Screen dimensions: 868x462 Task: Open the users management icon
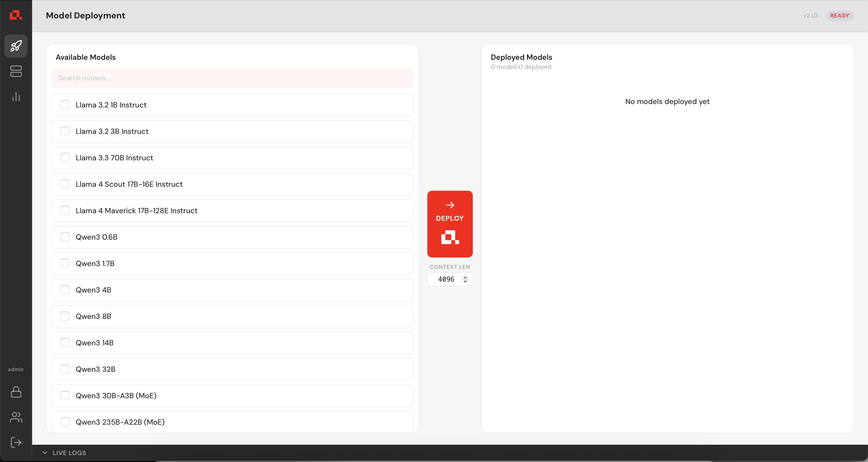(x=16, y=417)
